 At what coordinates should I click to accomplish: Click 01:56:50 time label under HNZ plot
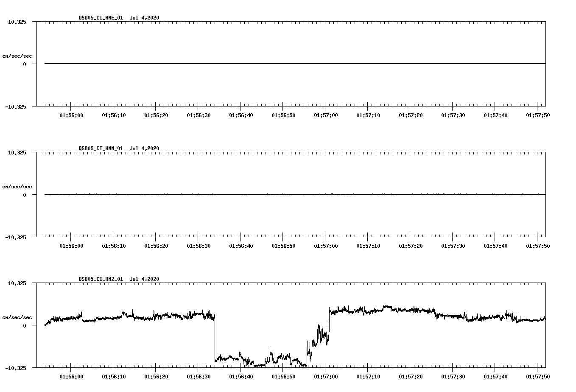coord(283,377)
